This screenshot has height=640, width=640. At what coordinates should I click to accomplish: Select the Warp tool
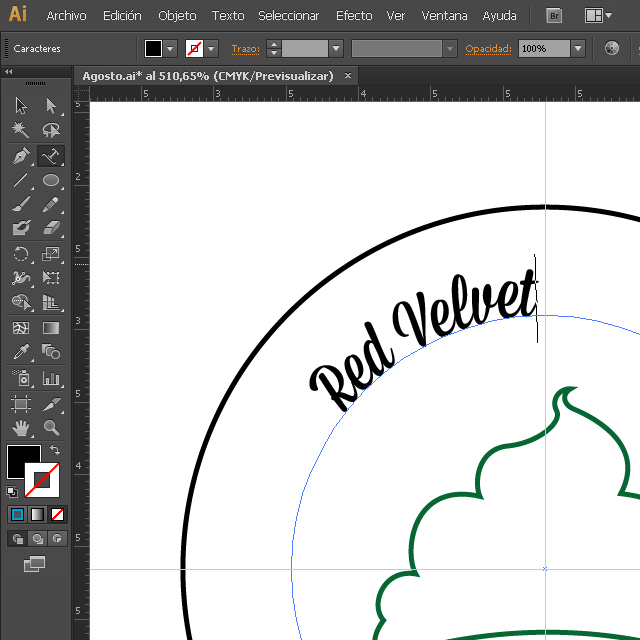[21, 278]
